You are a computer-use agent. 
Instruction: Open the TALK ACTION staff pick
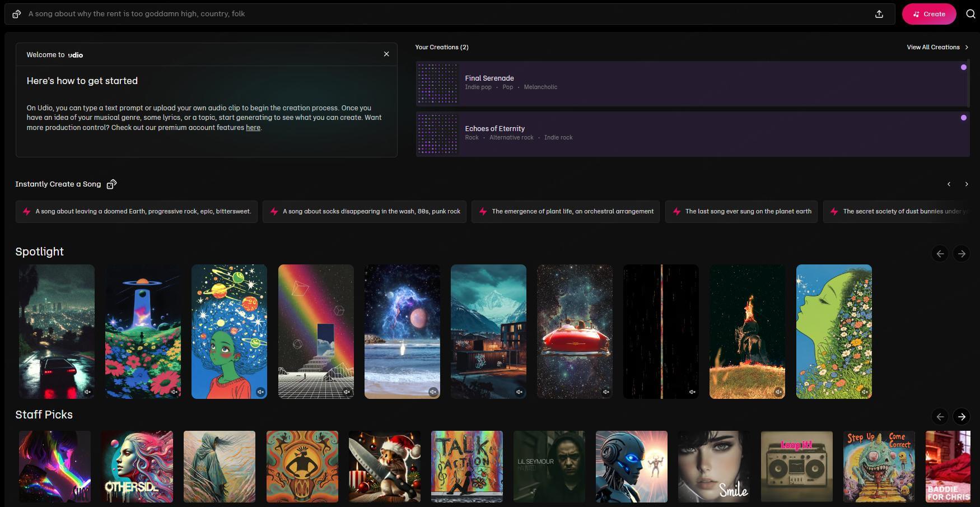[x=467, y=467]
